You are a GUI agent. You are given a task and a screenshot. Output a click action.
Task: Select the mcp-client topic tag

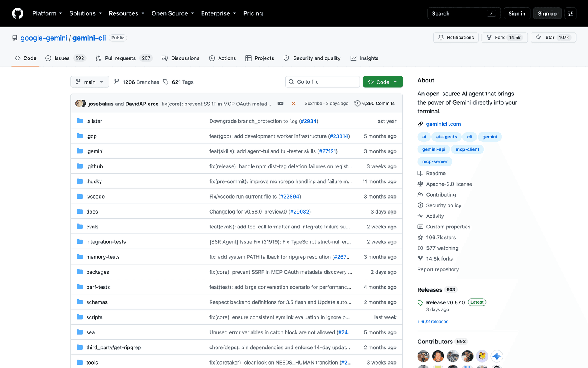click(x=467, y=149)
